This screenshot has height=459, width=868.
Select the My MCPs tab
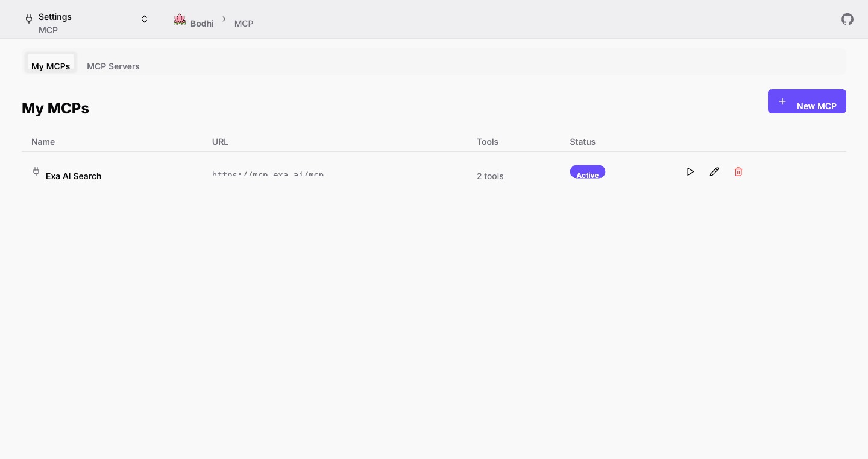tap(51, 66)
